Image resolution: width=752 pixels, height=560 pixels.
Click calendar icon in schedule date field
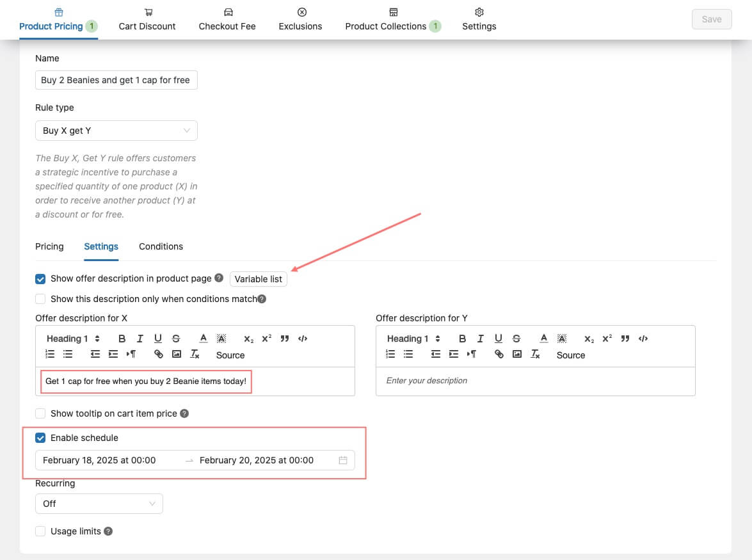343,460
